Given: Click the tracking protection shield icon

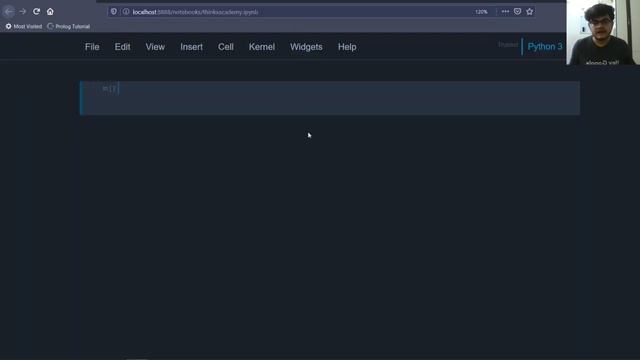Looking at the screenshot, I should [x=114, y=11].
